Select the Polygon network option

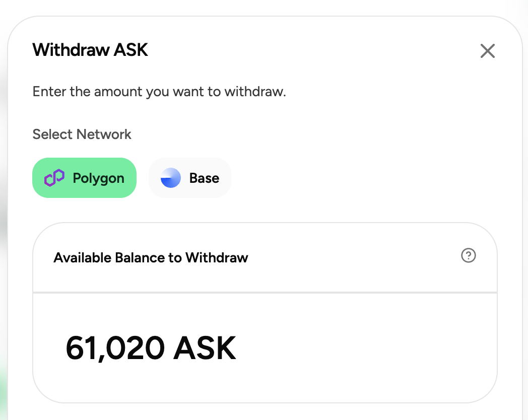point(84,178)
